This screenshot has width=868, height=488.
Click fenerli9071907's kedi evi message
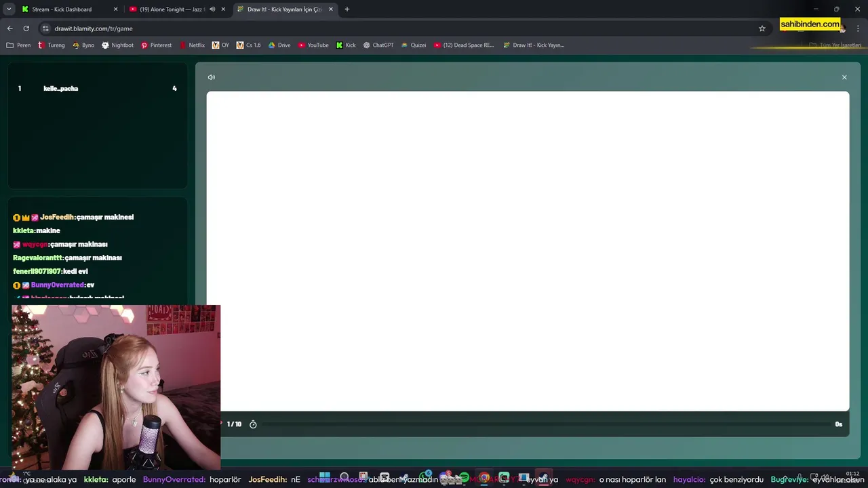50,272
